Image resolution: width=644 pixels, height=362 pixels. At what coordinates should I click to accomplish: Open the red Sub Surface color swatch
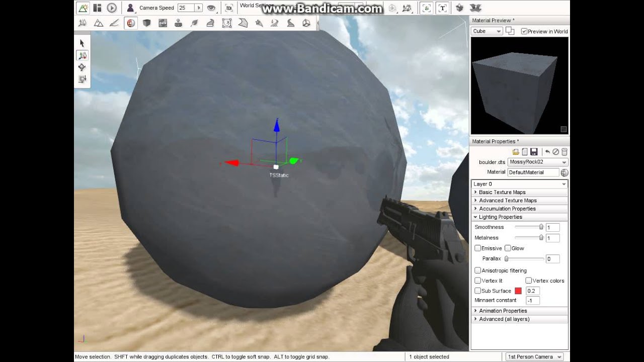pos(518,291)
